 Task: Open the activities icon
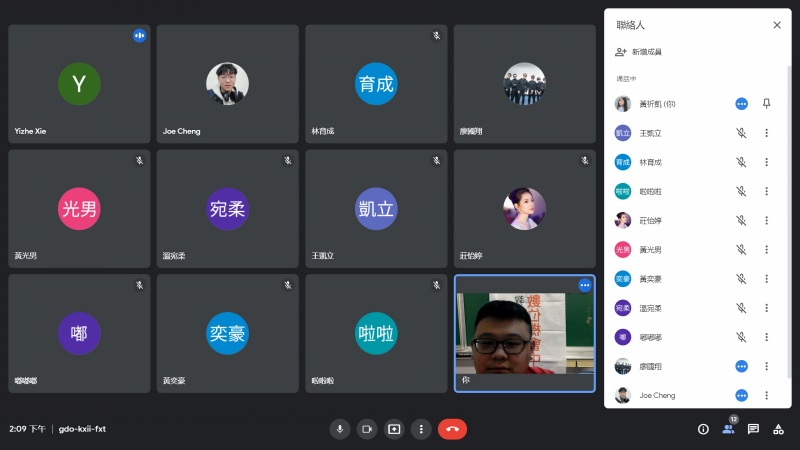click(778, 429)
